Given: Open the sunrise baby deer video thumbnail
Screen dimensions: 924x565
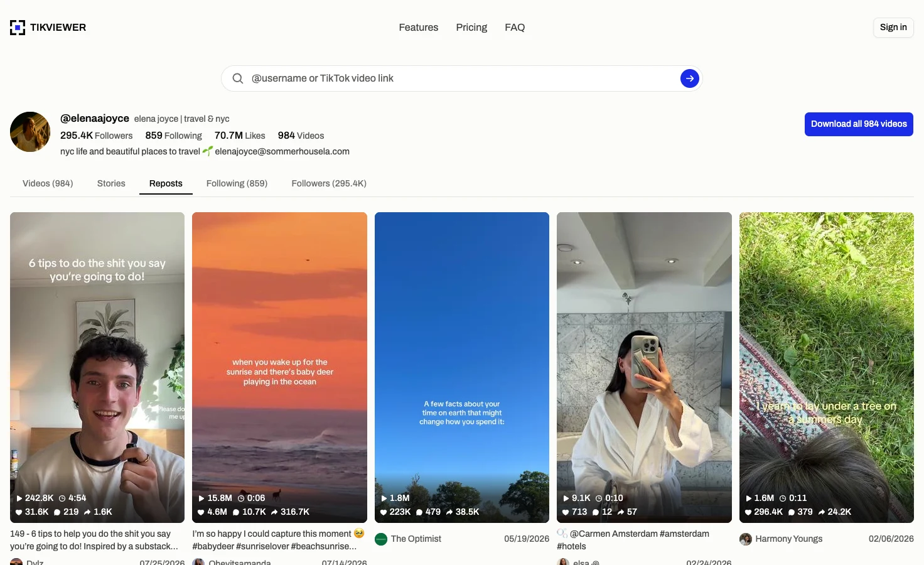Looking at the screenshot, I should (279, 367).
